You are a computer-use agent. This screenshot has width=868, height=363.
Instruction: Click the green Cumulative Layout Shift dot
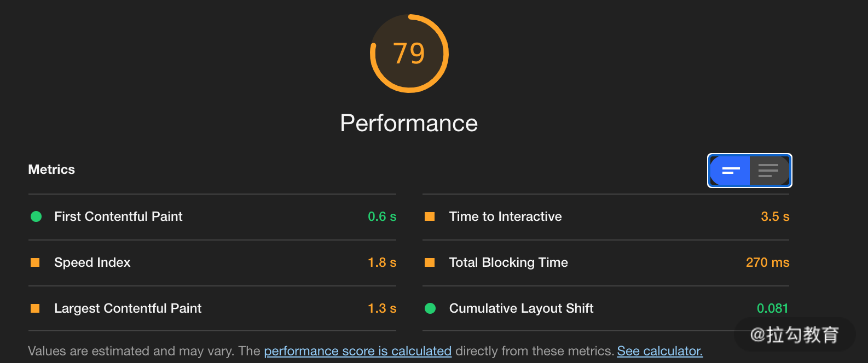pos(430,308)
